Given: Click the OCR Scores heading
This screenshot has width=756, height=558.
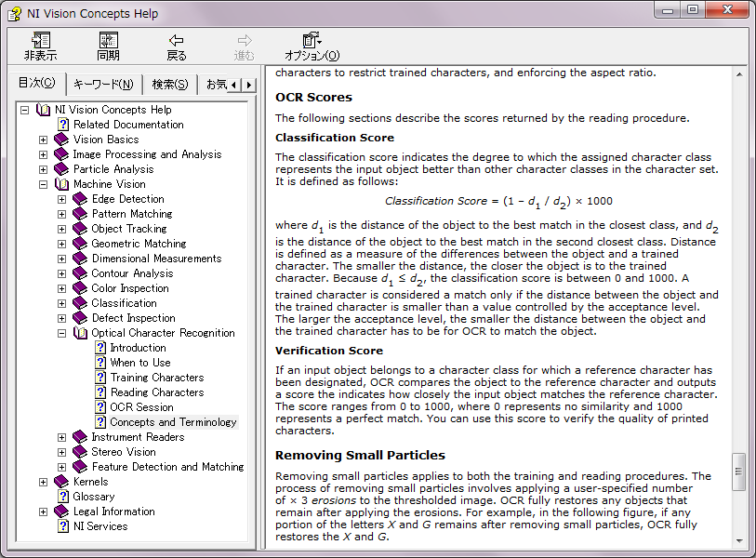Looking at the screenshot, I should point(314,98).
